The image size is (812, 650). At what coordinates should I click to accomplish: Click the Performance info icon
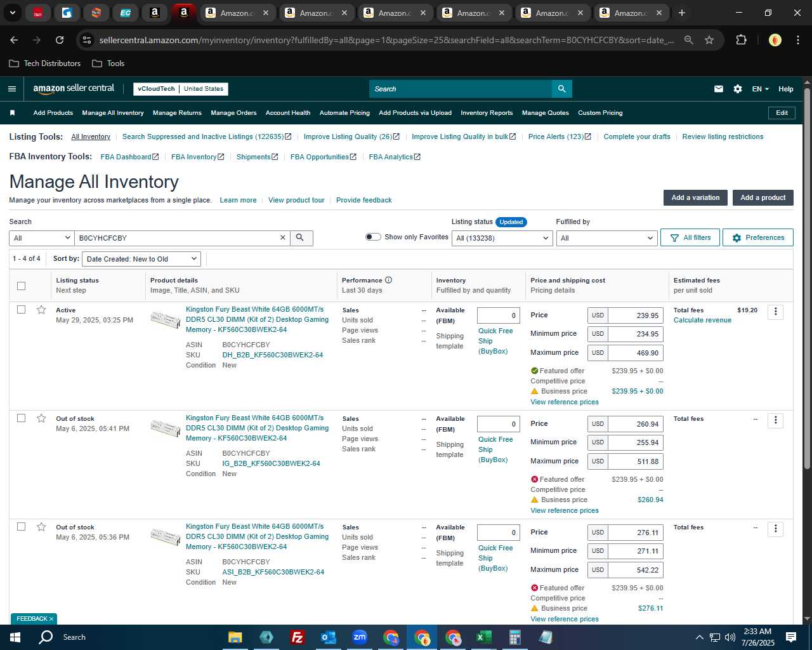pos(388,280)
